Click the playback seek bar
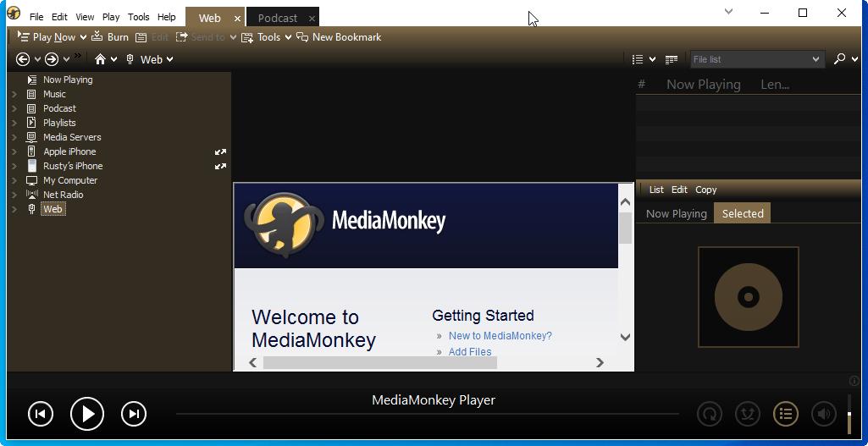This screenshot has width=868, height=446. tap(427, 414)
